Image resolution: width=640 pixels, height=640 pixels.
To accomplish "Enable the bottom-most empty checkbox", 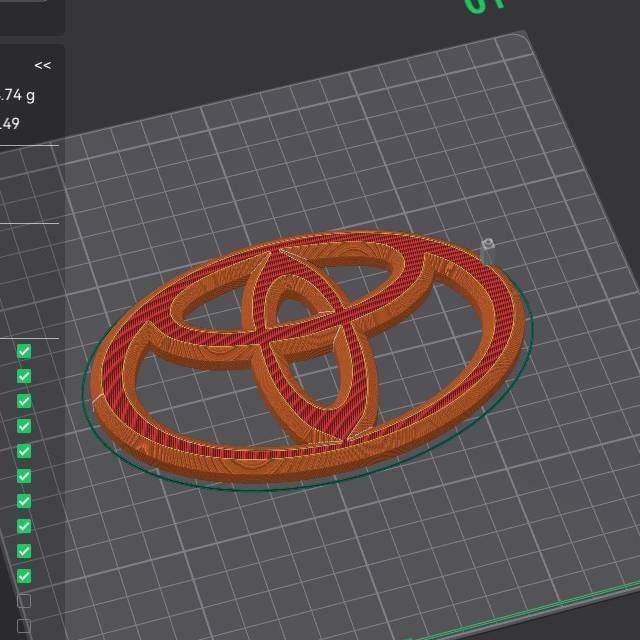I will (24, 626).
